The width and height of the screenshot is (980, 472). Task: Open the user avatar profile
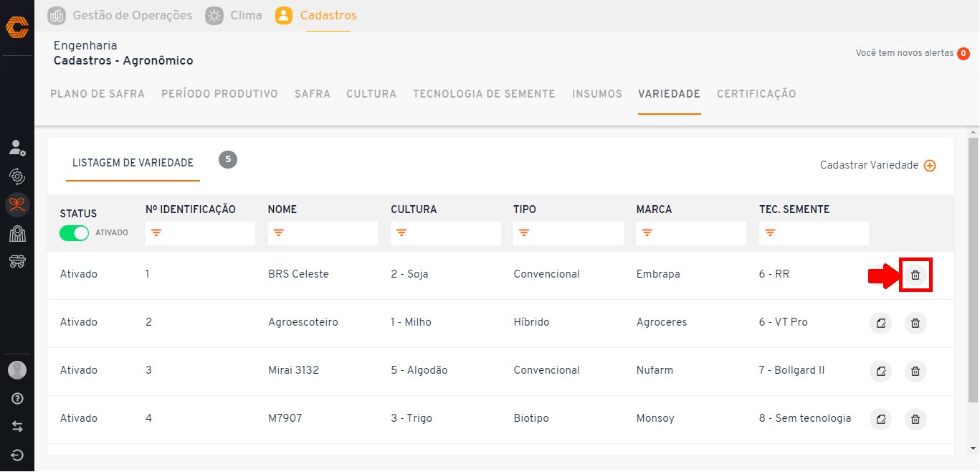(x=17, y=370)
